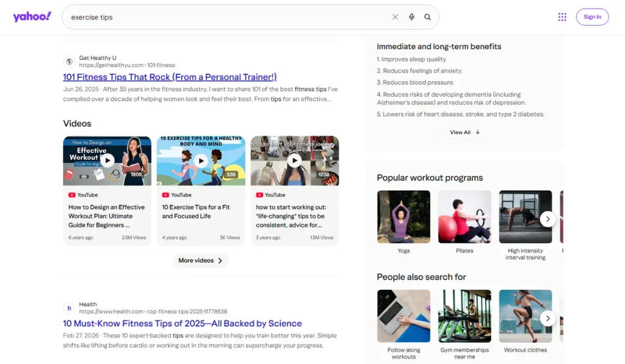Click the 'Videos' section heading
The height and width of the screenshot is (364, 625).
(x=77, y=123)
